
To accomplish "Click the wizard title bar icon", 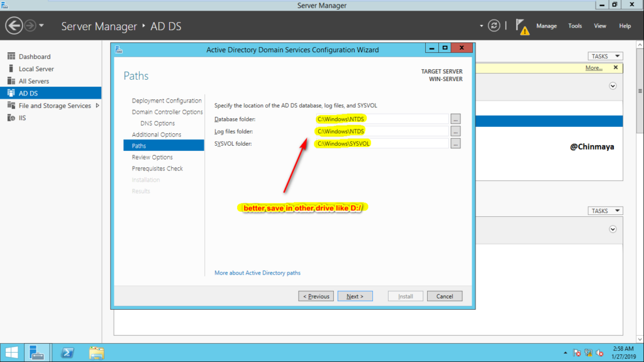I will (119, 50).
